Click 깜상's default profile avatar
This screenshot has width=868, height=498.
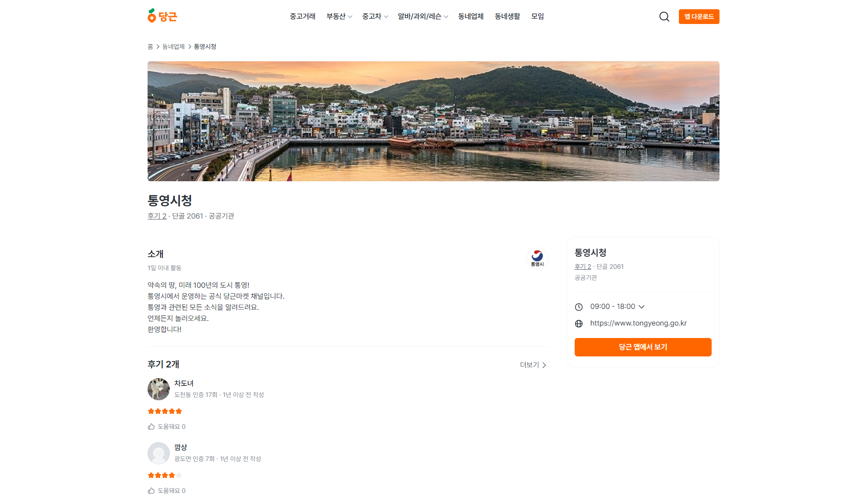159,453
